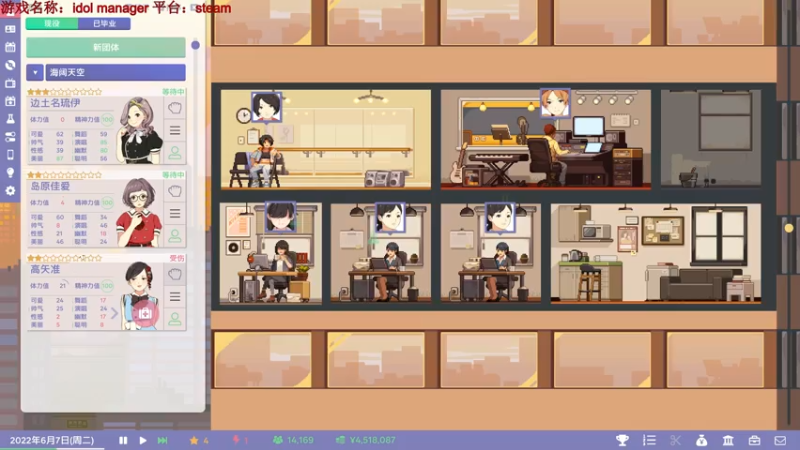Viewport: 800px width, 450px height.
Task: Select the portrait above the third office
Action: (x=499, y=217)
